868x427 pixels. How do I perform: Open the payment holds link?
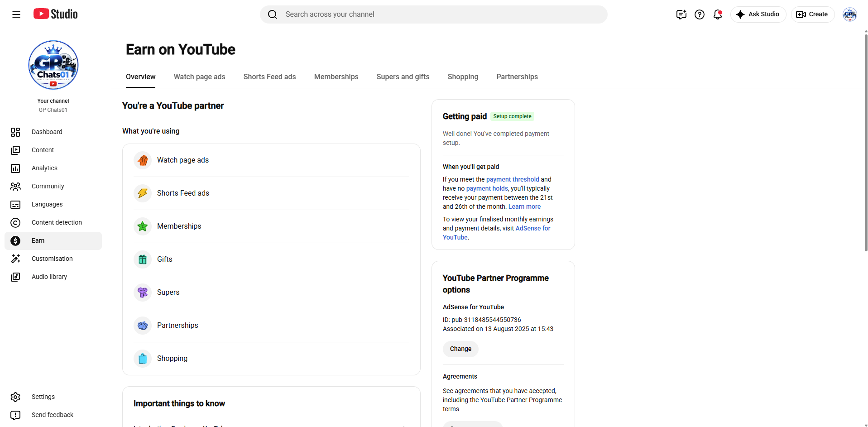click(x=487, y=188)
